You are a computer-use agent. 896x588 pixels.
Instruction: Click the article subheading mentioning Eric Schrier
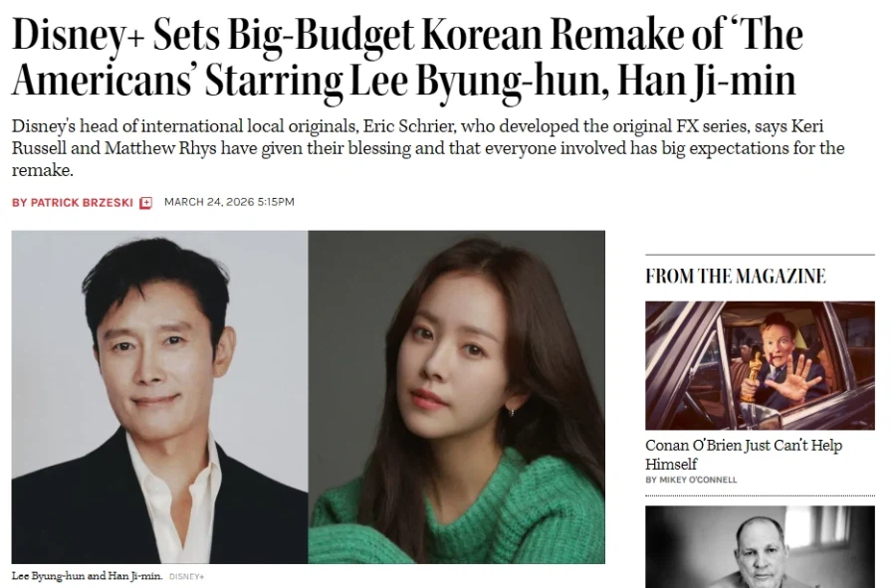tap(428, 148)
